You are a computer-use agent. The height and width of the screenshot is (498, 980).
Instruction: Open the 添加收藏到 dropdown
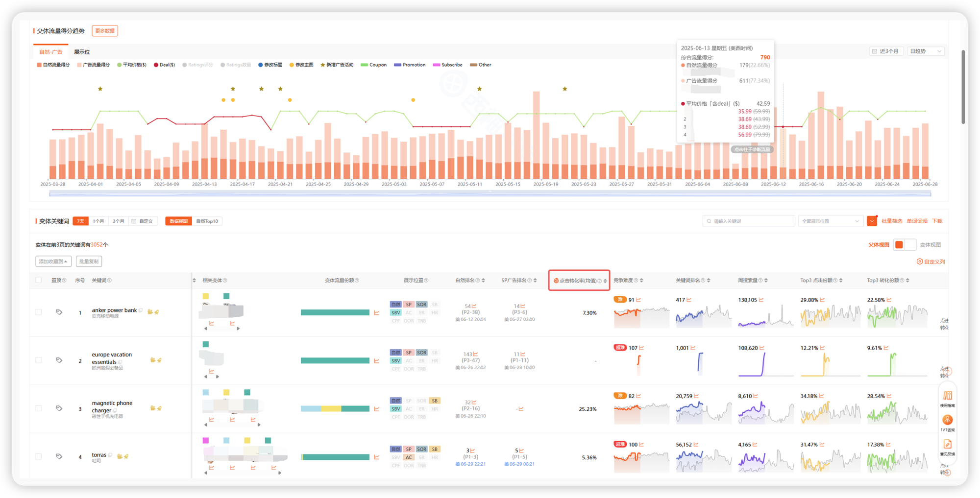tap(53, 261)
